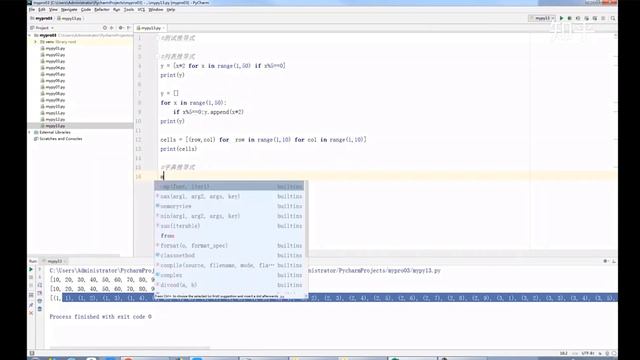The height and width of the screenshot is (360, 640).
Task: Click the Run console horizontal scrollbar
Action: point(130,348)
